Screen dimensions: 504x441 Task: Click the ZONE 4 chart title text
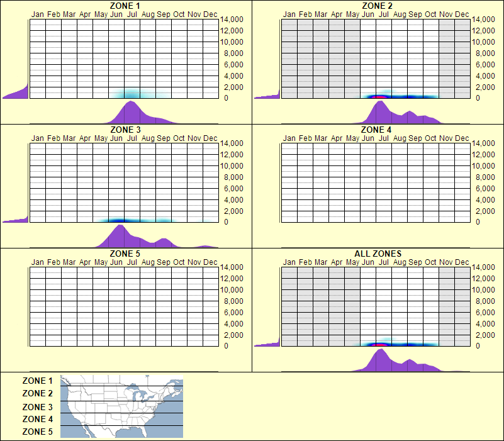click(x=377, y=131)
